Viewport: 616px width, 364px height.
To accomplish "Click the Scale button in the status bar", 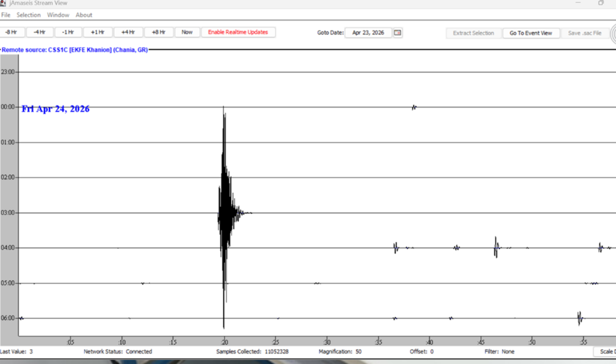I will click(606, 352).
